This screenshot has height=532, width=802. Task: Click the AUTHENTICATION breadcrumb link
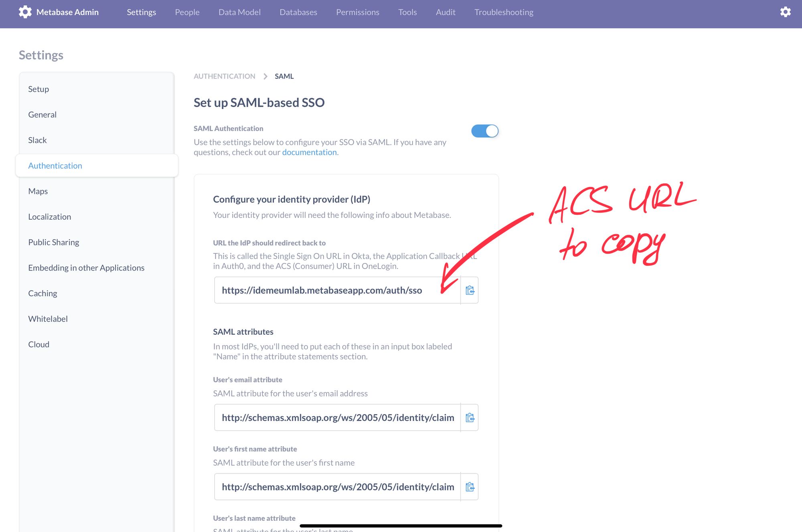click(224, 76)
